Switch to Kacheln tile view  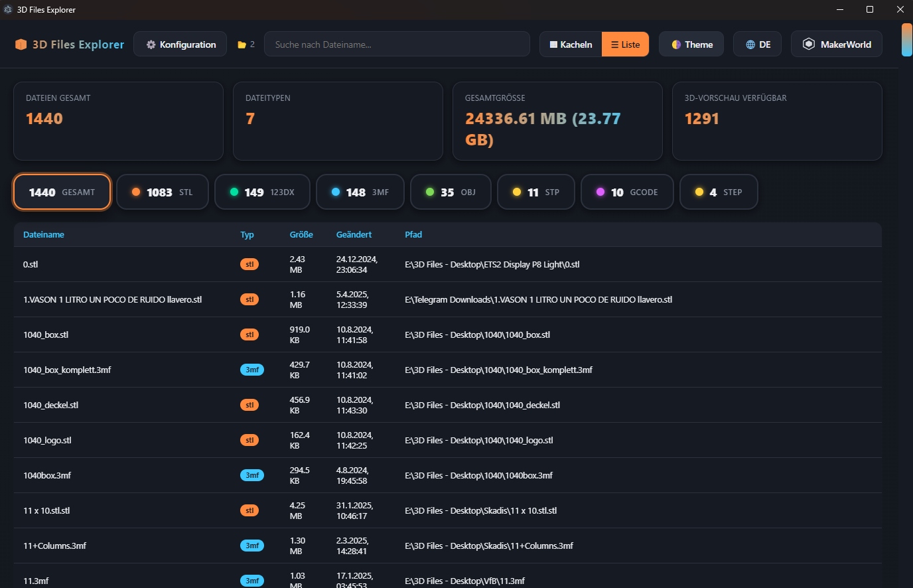pyautogui.click(x=571, y=44)
